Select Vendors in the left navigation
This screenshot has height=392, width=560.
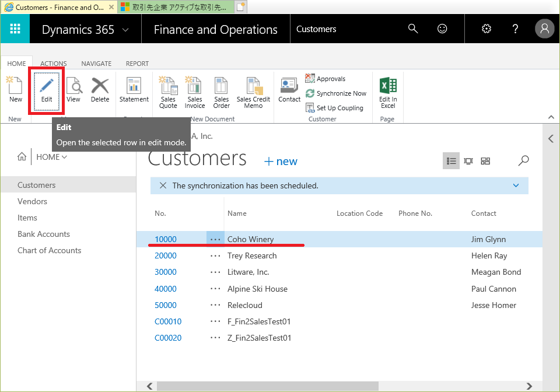click(32, 201)
